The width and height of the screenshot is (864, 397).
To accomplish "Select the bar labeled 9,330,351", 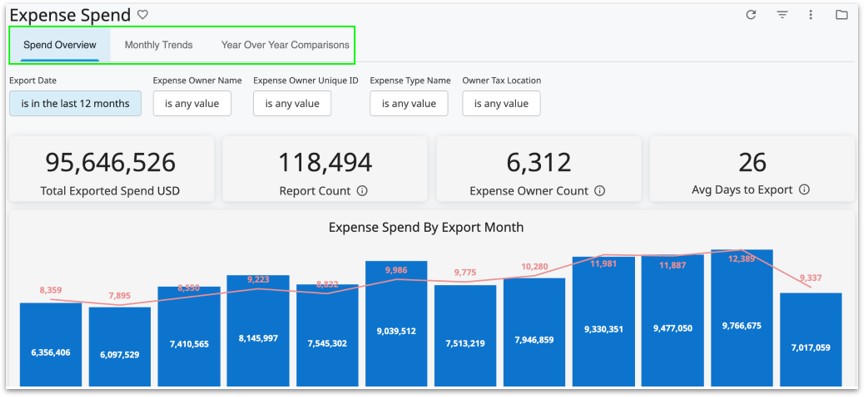I will pos(603,321).
